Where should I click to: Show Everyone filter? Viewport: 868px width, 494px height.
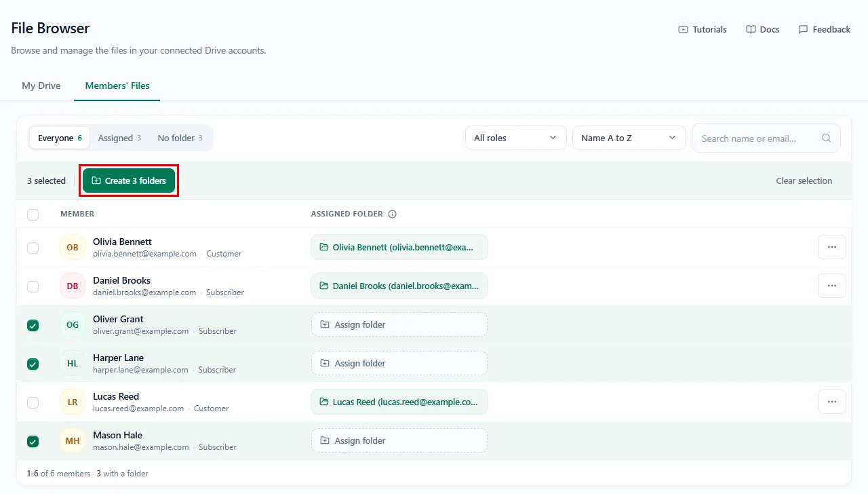tap(60, 138)
